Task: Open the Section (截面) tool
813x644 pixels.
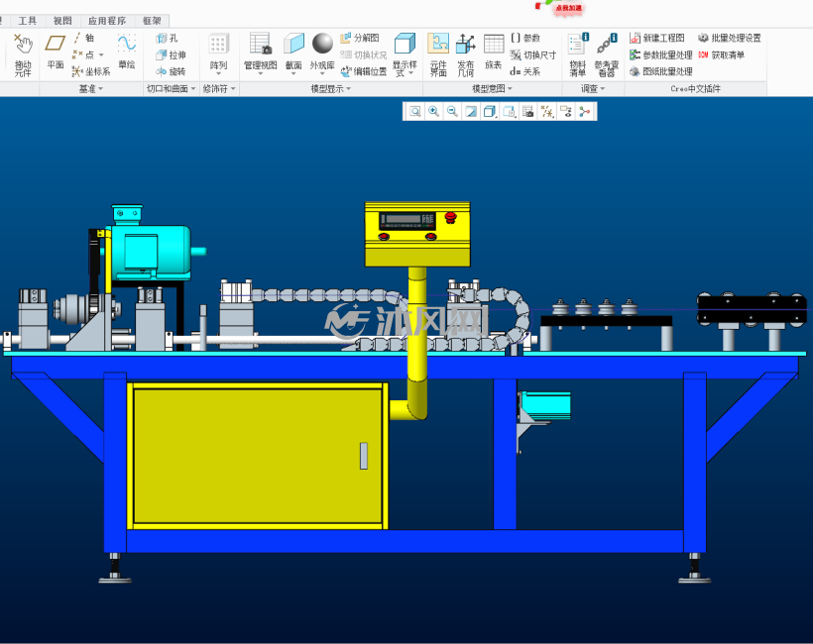Action: pos(293,54)
